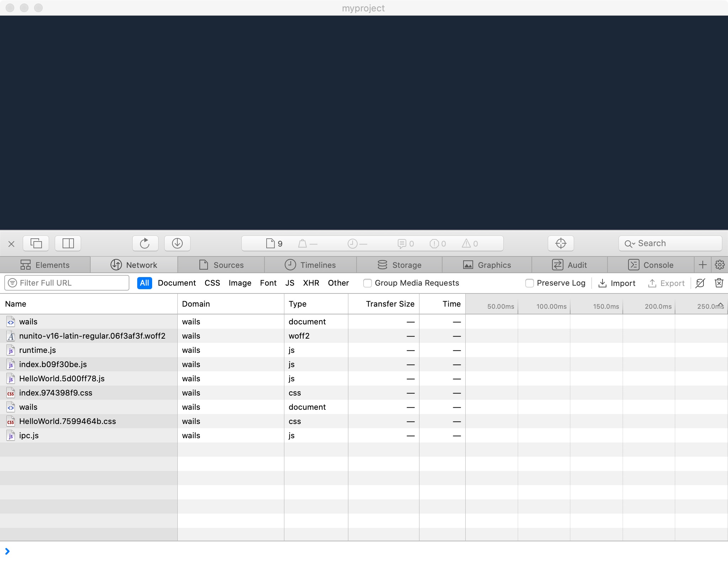Click the Import button

coord(617,283)
